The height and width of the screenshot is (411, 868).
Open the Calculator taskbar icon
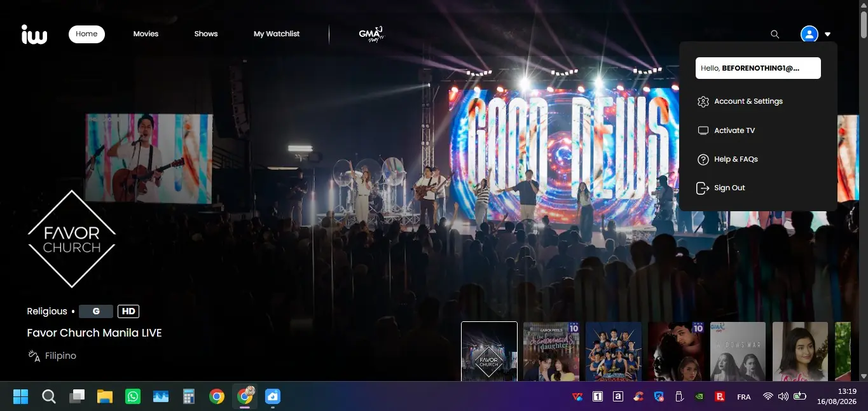[189, 397]
